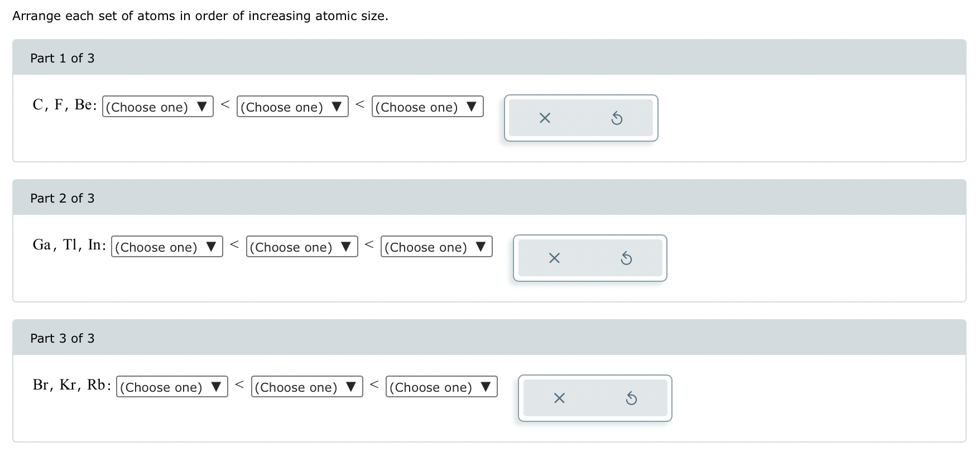
Task: Open the middle Choose one dropdown for Ga, Tl, In
Action: click(301, 246)
